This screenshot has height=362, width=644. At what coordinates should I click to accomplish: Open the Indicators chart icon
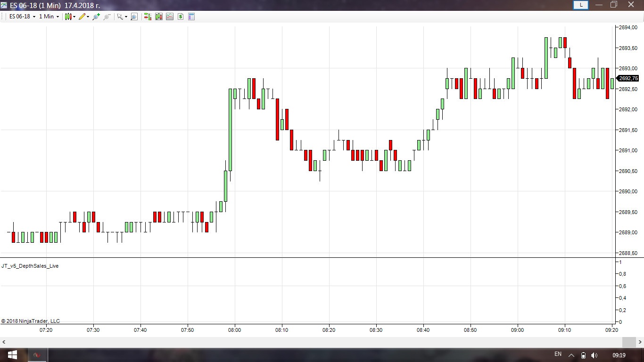(x=169, y=16)
